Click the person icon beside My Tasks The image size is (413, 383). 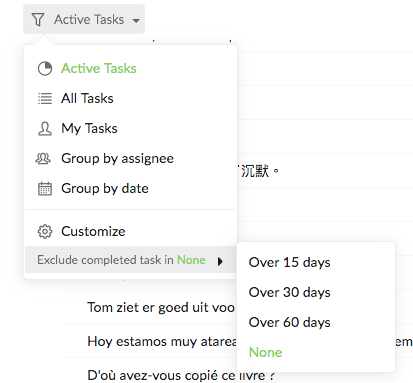(x=45, y=129)
